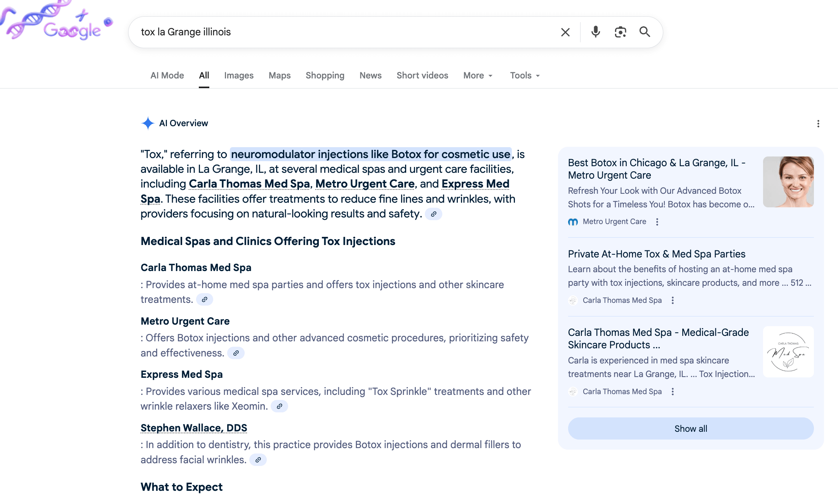The image size is (838, 504).
Task: Open source link icon after Express Med Spa description
Action: point(279,407)
